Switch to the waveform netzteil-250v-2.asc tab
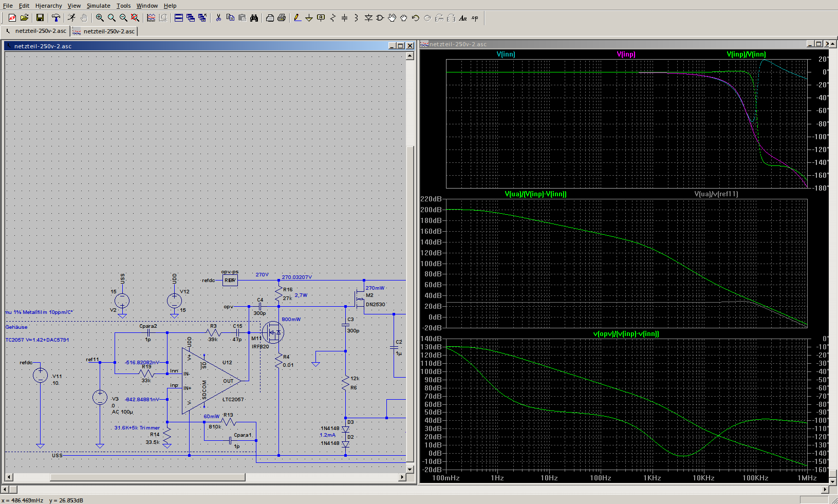 pos(104,31)
